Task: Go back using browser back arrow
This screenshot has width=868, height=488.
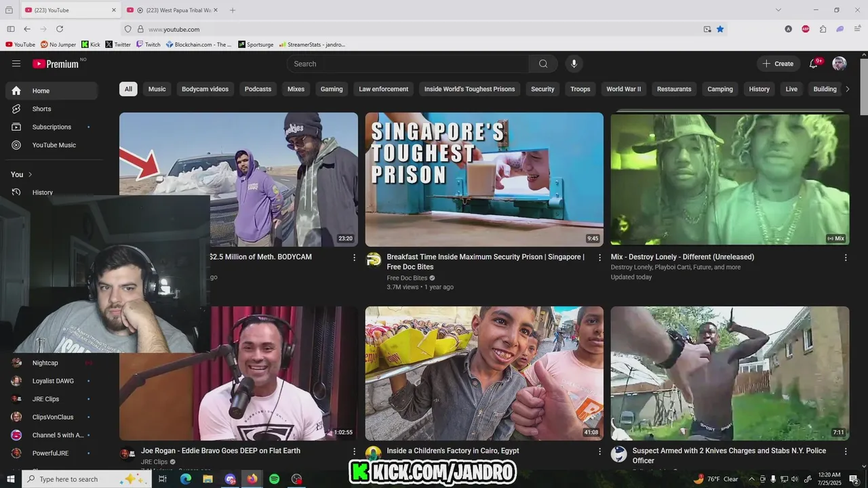Action: click(x=27, y=29)
